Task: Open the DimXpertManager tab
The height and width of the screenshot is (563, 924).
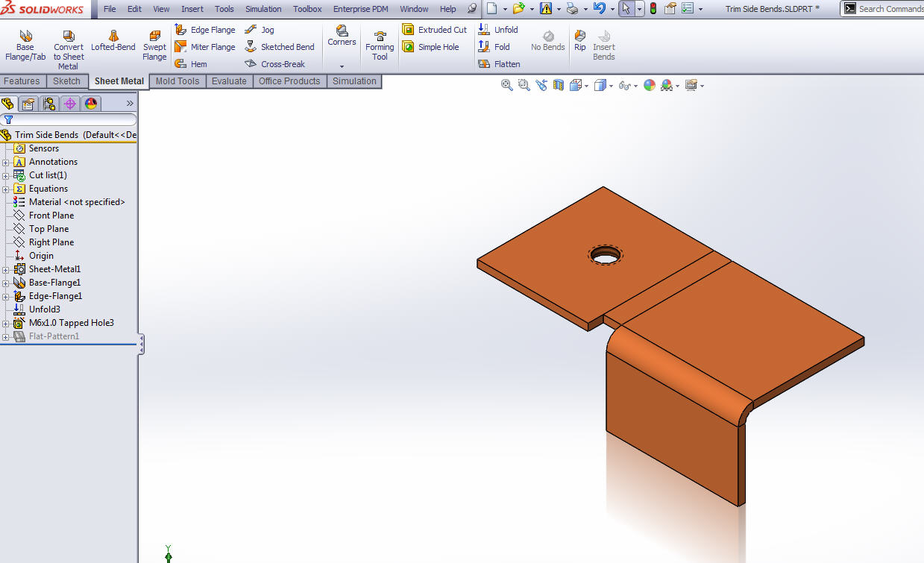Action: (70, 104)
